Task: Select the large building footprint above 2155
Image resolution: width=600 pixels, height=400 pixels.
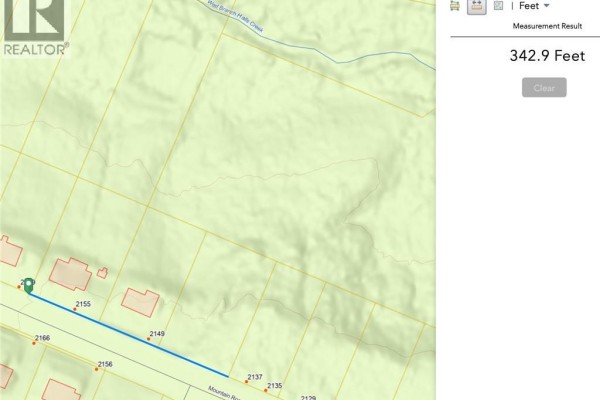Action: (70, 274)
